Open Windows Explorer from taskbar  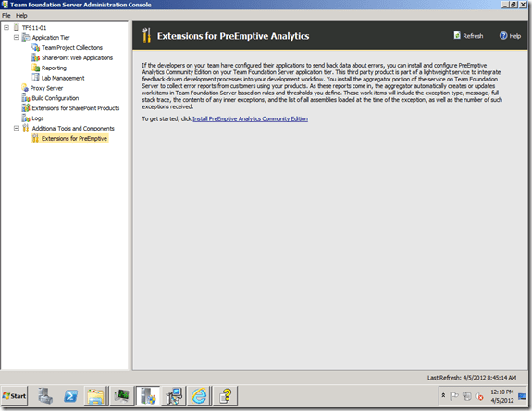[x=96, y=396]
